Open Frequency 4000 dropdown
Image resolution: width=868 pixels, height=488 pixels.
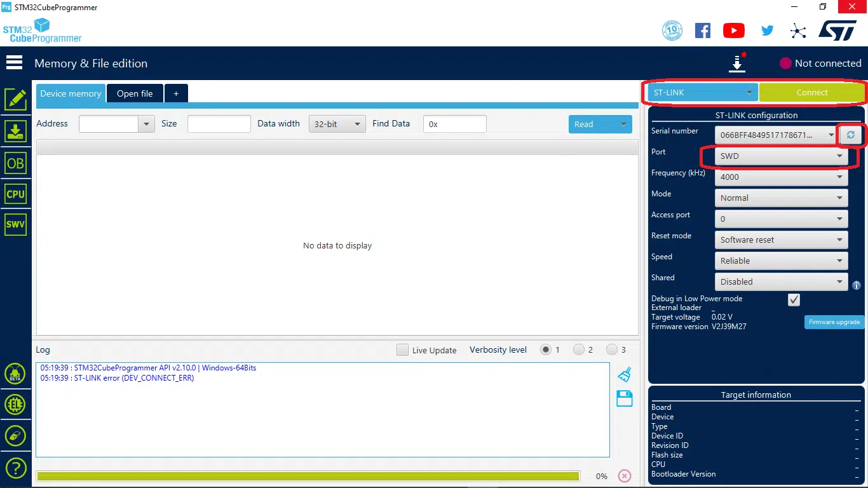(781, 177)
